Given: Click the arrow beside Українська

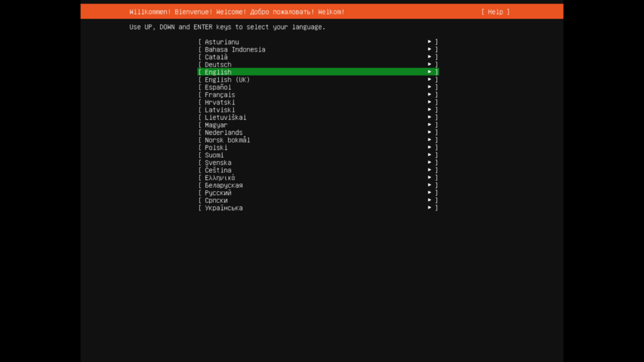Looking at the screenshot, I should click(430, 207).
